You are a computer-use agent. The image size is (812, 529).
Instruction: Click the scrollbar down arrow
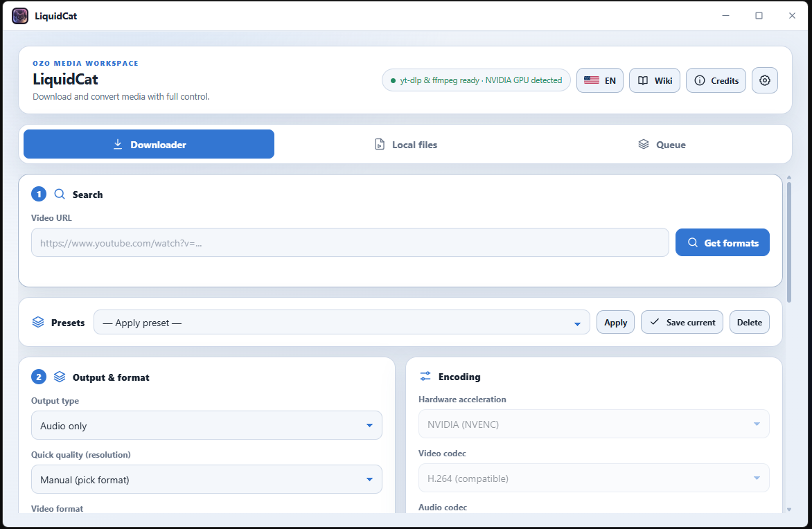[788, 510]
